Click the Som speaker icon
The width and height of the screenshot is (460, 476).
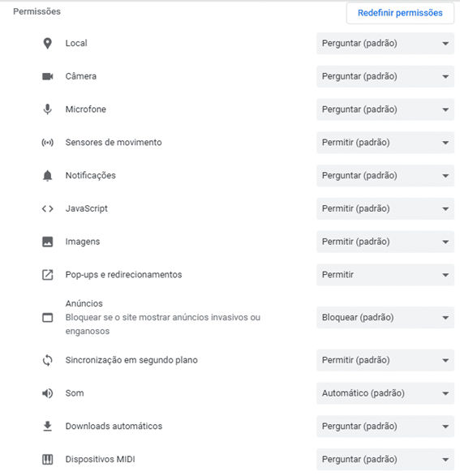(x=47, y=393)
